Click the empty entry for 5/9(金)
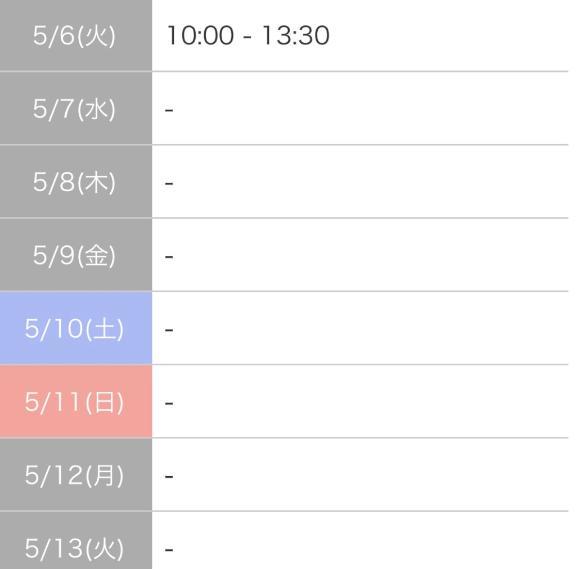This screenshot has width=576, height=570. pos(360,255)
